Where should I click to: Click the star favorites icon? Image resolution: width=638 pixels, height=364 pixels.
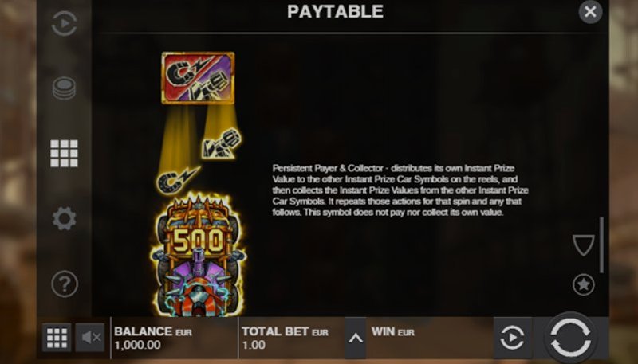(x=584, y=284)
